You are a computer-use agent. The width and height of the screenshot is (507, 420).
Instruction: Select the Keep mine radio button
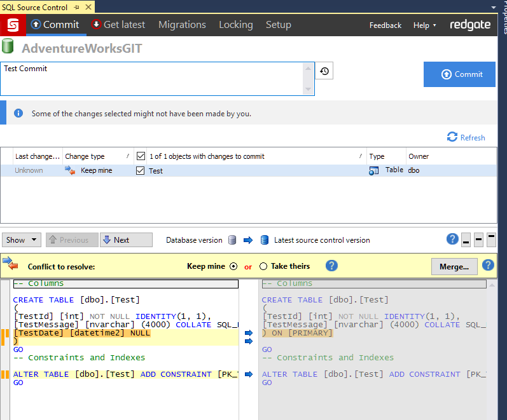pyautogui.click(x=233, y=266)
